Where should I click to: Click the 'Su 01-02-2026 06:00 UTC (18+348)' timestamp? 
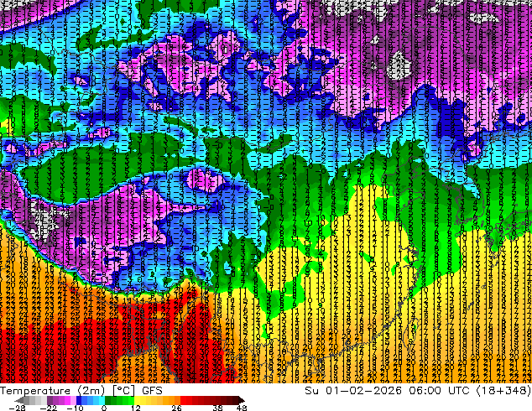point(418,391)
